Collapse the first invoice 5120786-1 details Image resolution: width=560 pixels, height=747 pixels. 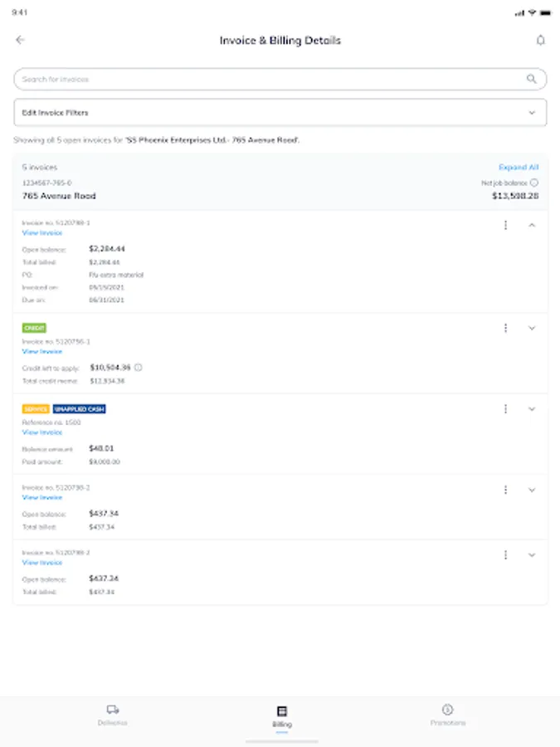(532, 225)
